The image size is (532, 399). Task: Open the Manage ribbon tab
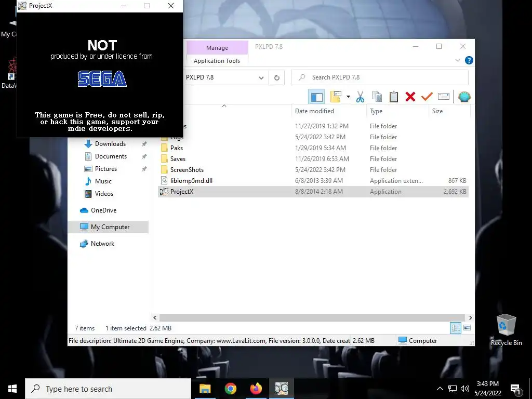pos(217,48)
